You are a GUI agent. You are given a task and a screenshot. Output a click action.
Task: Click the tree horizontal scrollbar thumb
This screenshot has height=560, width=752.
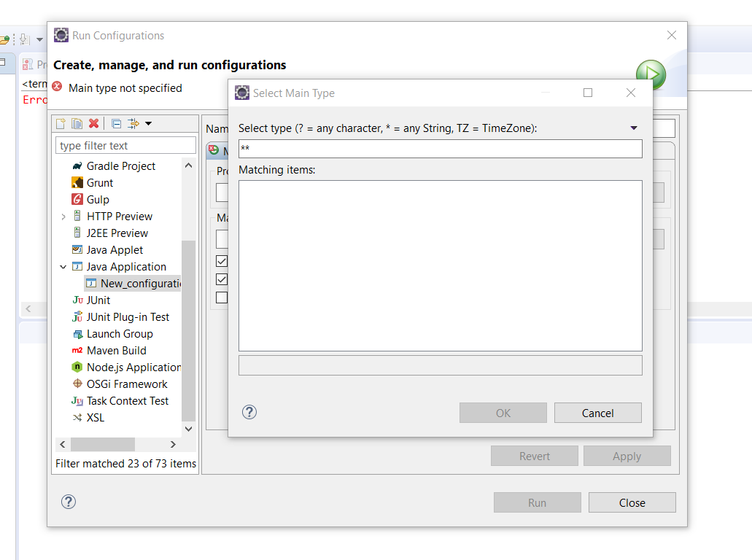[103, 445]
